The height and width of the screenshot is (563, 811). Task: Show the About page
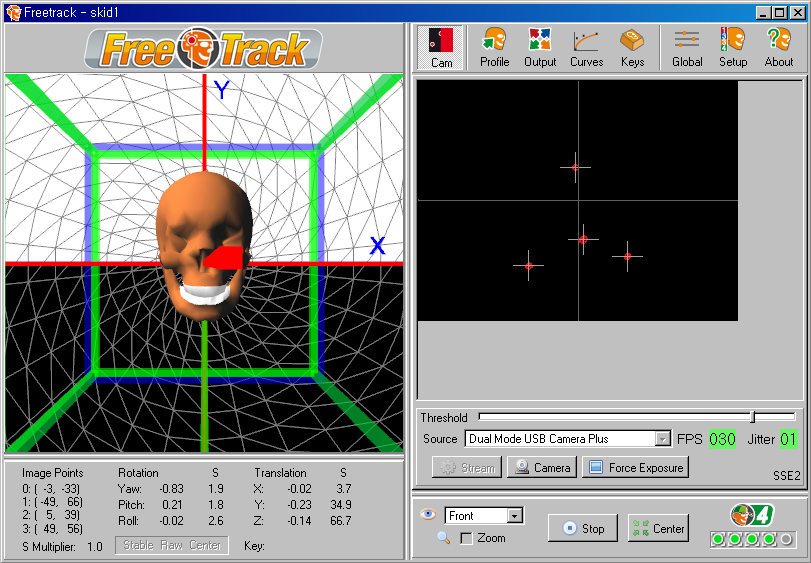778,47
